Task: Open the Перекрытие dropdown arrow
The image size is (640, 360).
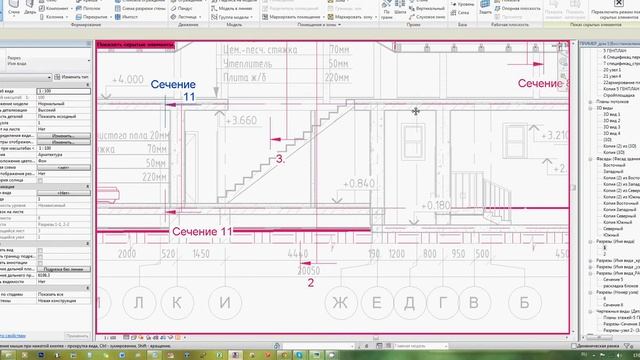Action: pyautogui.click(x=111, y=17)
